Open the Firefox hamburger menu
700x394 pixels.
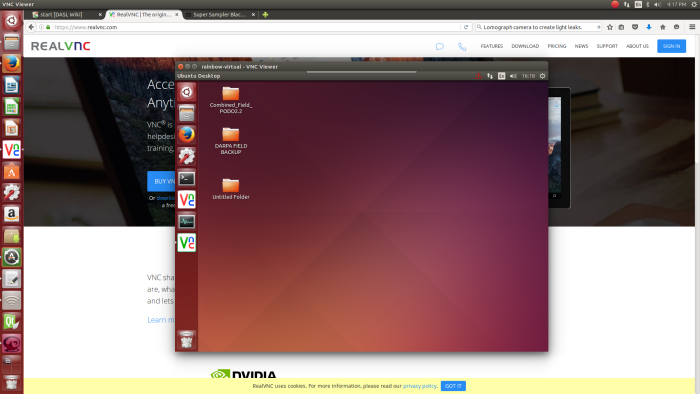[692, 27]
